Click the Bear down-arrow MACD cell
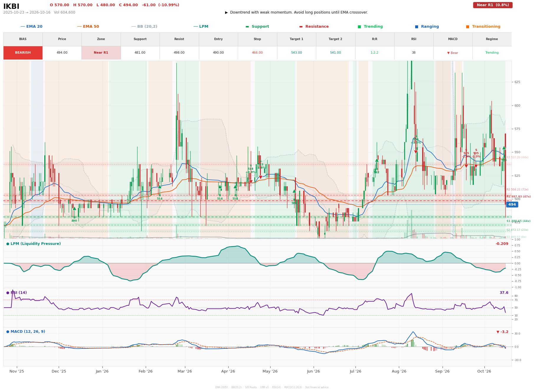534x392 pixels. (453, 53)
